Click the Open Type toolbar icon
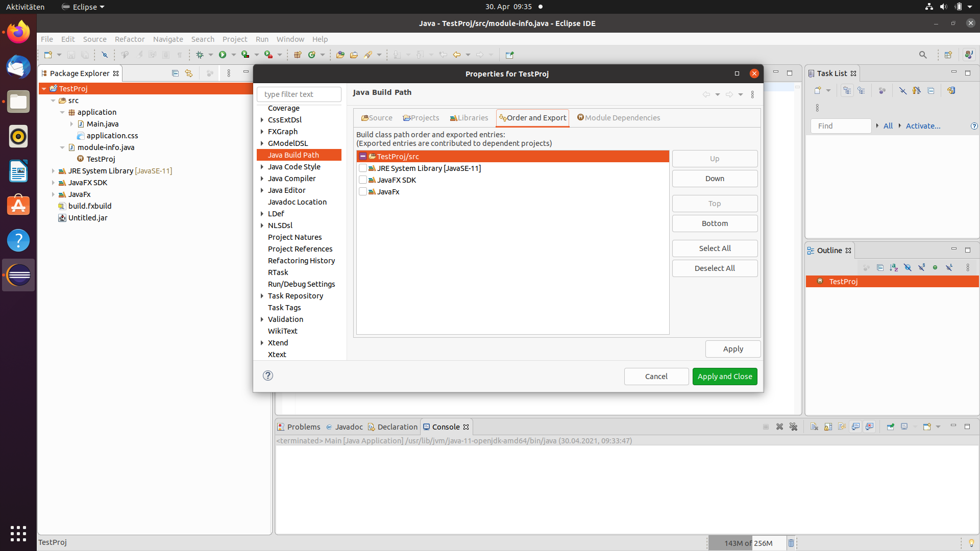This screenshot has height=551, width=980. pyautogui.click(x=340, y=55)
